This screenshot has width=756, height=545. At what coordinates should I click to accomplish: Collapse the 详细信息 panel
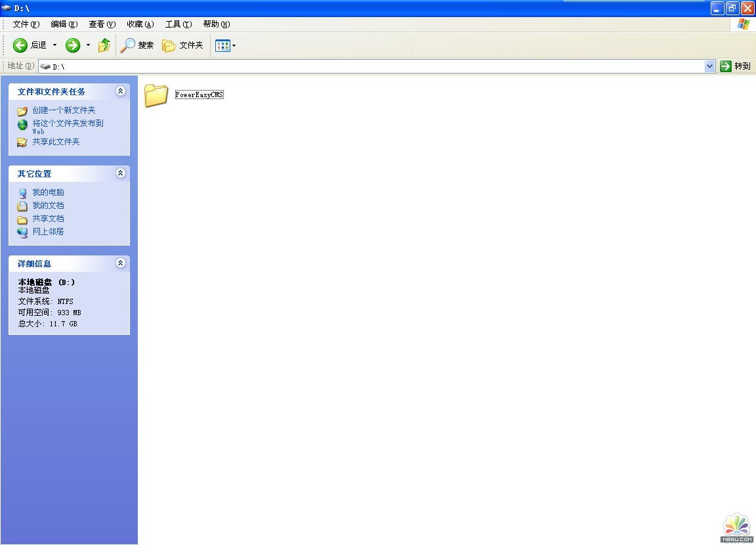pos(120,263)
